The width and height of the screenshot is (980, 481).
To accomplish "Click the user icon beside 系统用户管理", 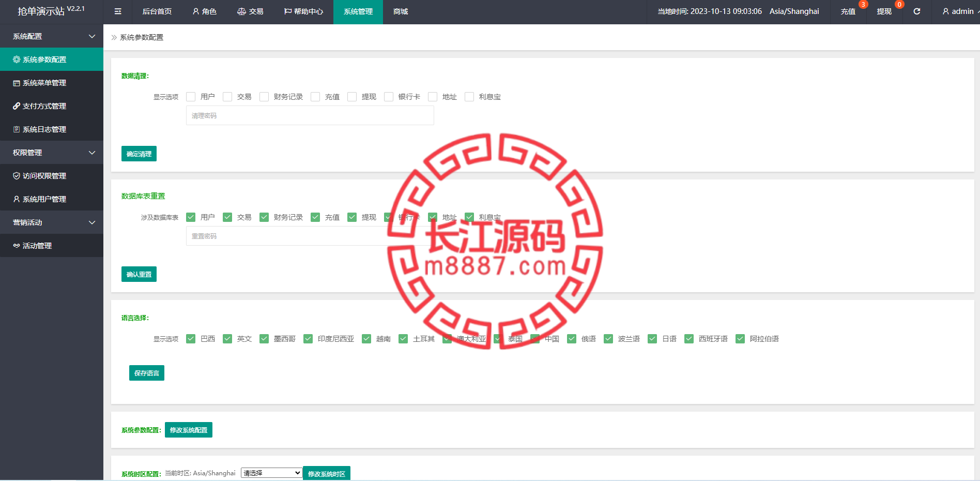I will [17, 199].
